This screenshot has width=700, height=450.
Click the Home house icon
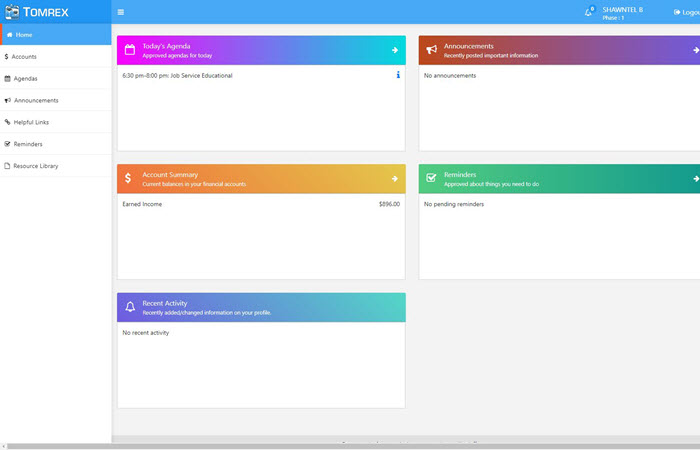coord(9,34)
